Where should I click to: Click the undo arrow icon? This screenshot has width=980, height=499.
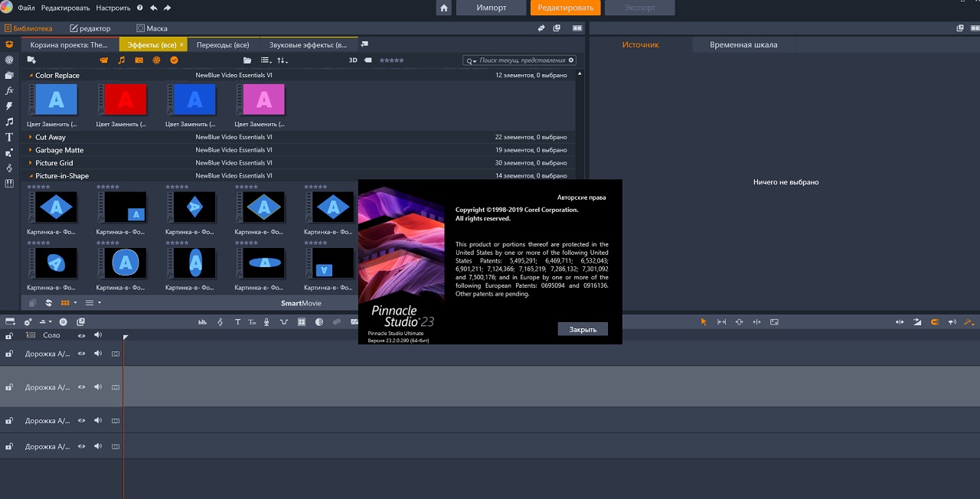[154, 8]
